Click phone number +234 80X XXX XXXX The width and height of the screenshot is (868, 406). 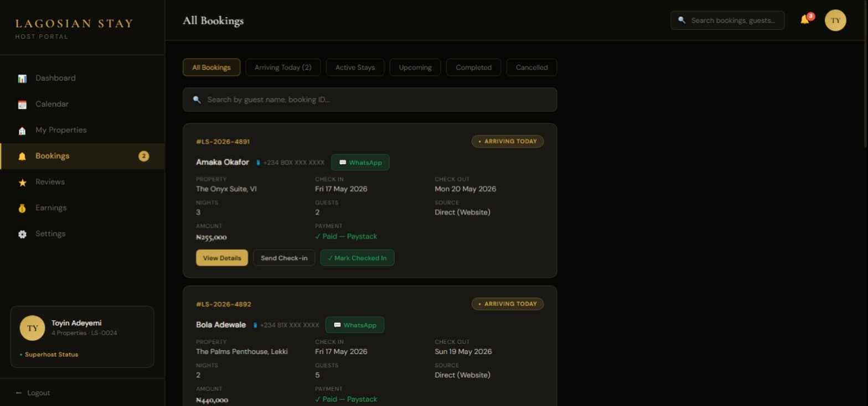point(294,163)
